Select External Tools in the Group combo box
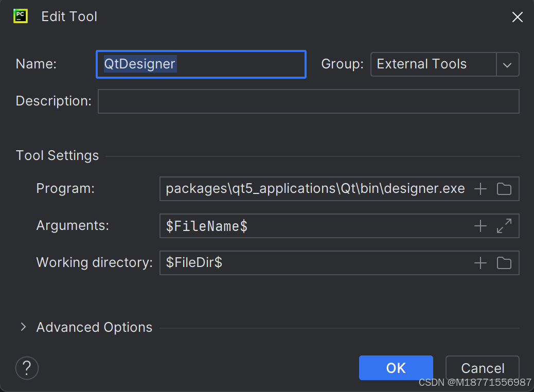The height and width of the screenshot is (392, 534). pyautogui.click(x=422, y=64)
